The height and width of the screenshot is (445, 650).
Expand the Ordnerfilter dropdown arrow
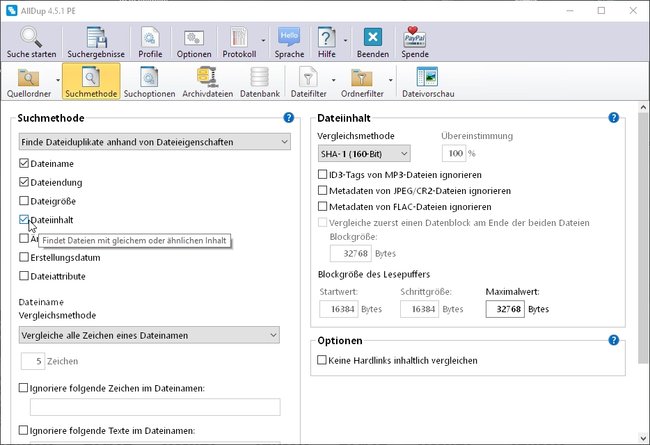click(390, 80)
